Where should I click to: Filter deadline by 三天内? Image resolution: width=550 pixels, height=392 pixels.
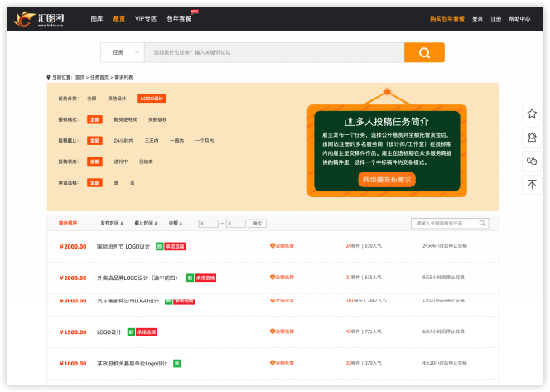pos(152,141)
